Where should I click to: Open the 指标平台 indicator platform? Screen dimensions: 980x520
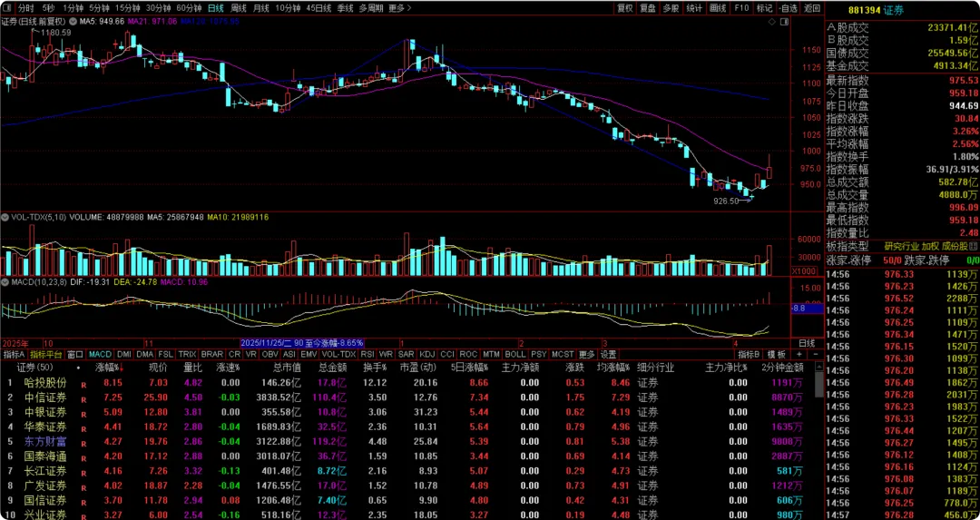tap(47, 354)
